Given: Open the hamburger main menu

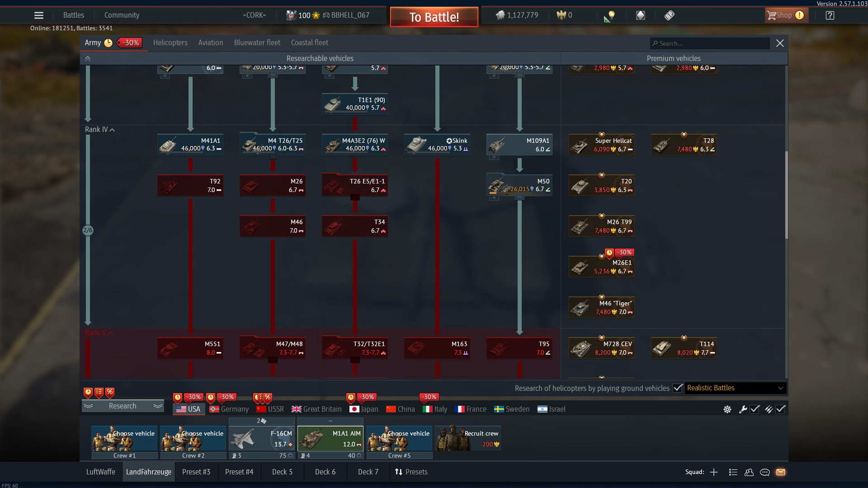Looking at the screenshot, I should click(39, 15).
